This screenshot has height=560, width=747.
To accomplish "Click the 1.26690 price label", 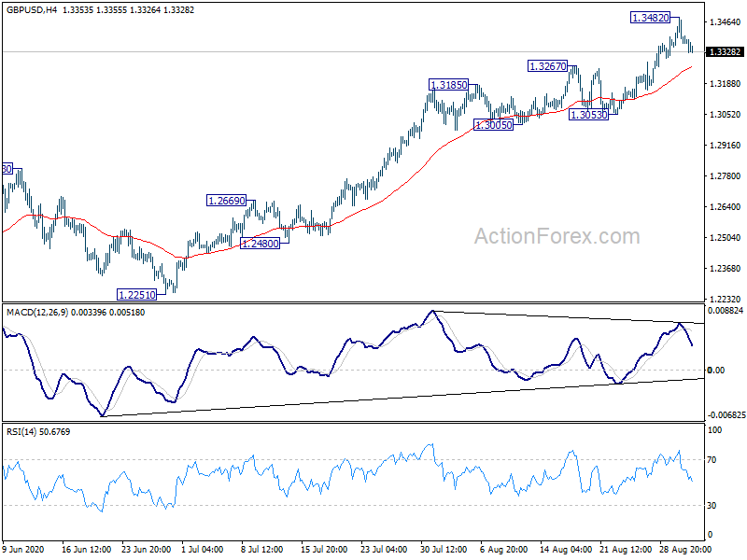I will pyautogui.click(x=227, y=201).
